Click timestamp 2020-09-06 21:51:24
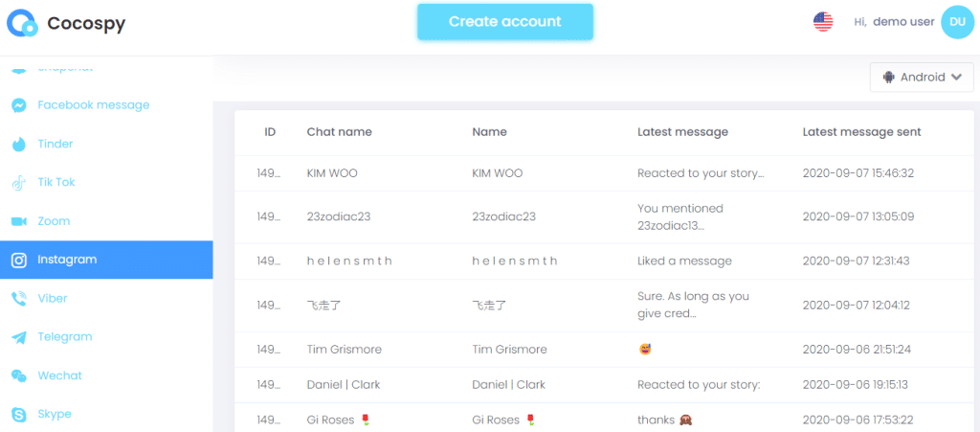 [x=857, y=350]
